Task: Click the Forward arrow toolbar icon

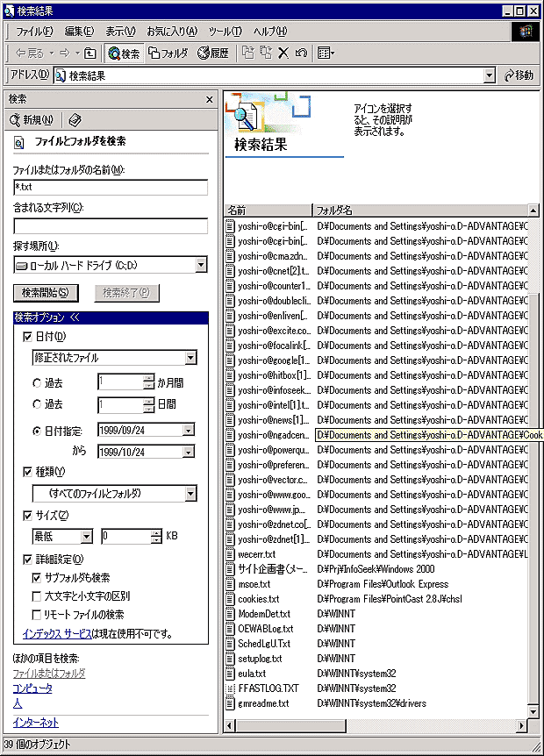Action: tap(65, 53)
